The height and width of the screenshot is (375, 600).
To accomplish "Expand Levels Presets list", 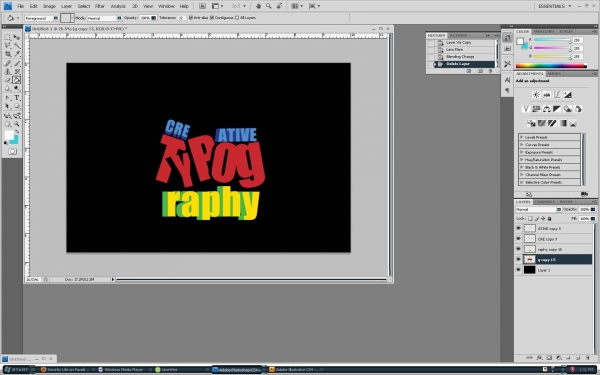I will [522, 137].
